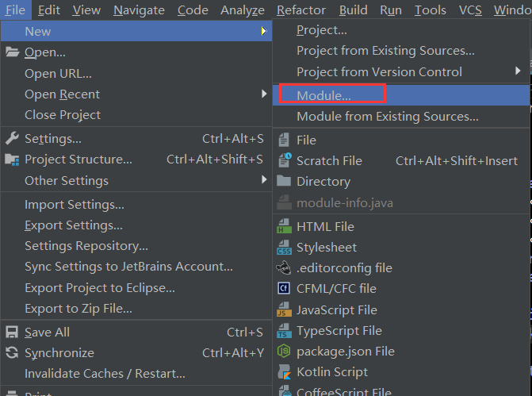Click the Synchronize refresh icon
This screenshot has width=532, height=396.
pyautogui.click(x=12, y=353)
